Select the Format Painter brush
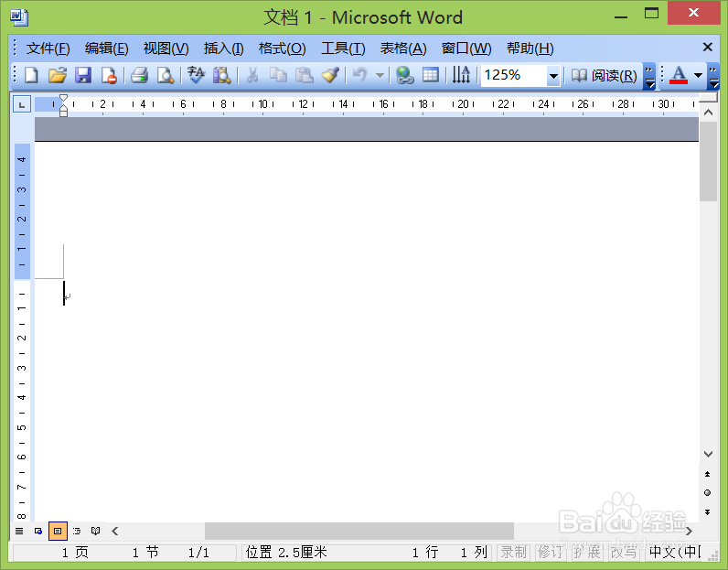Image resolution: width=728 pixels, height=570 pixels. tap(330, 75)
